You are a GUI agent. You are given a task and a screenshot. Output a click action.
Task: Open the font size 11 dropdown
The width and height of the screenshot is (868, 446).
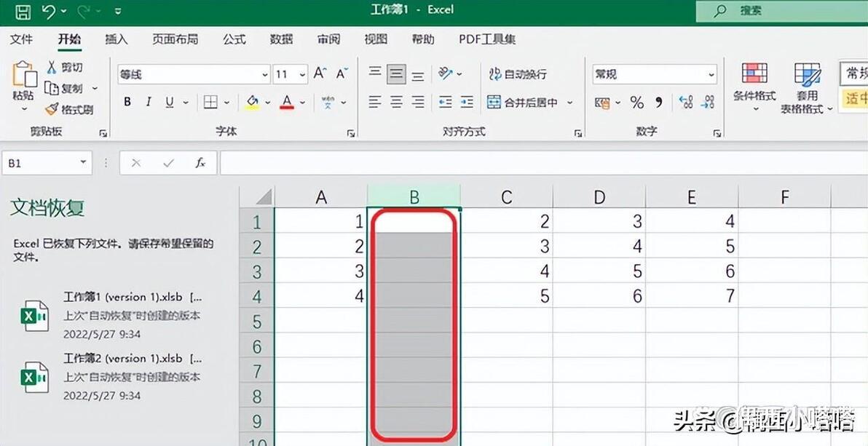pos(303,74)
